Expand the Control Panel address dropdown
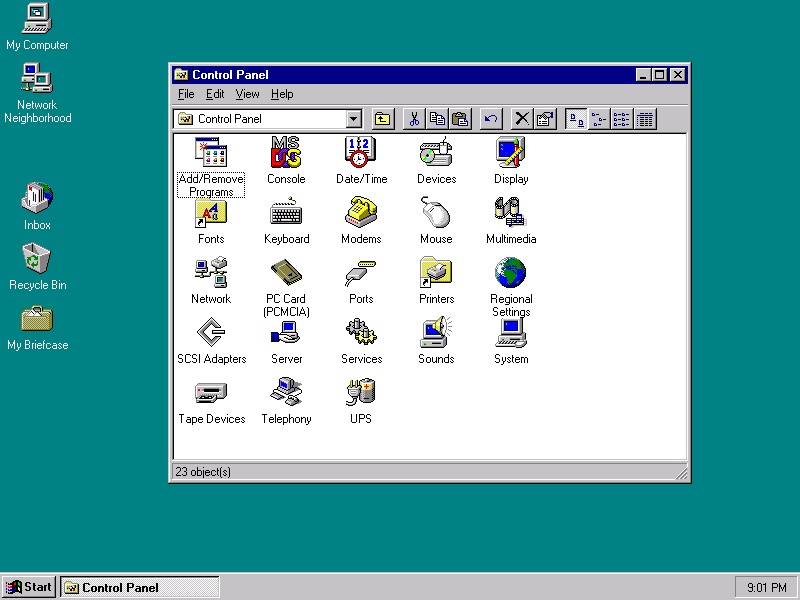This screenshot has height=600, width=800. pyautogui.click(x=353, y=119)
